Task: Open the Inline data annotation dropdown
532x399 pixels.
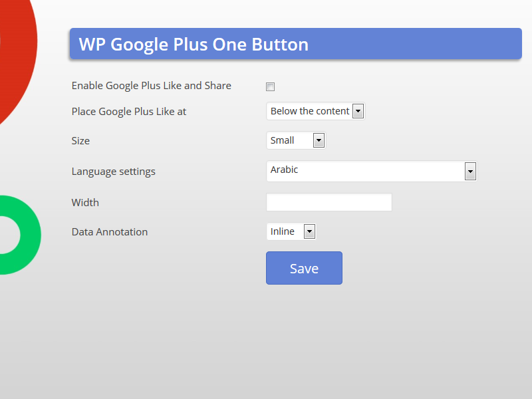Action: (x=291, y=231)
